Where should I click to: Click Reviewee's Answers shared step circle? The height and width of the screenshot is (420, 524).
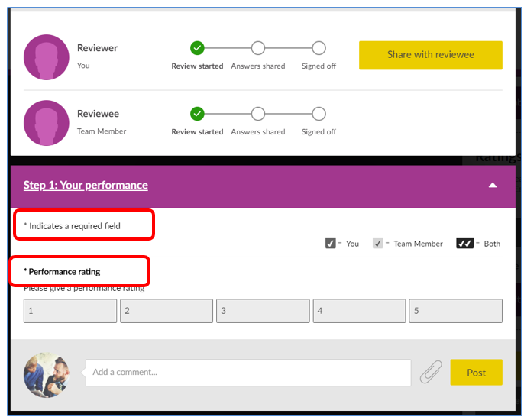(258, 114)
